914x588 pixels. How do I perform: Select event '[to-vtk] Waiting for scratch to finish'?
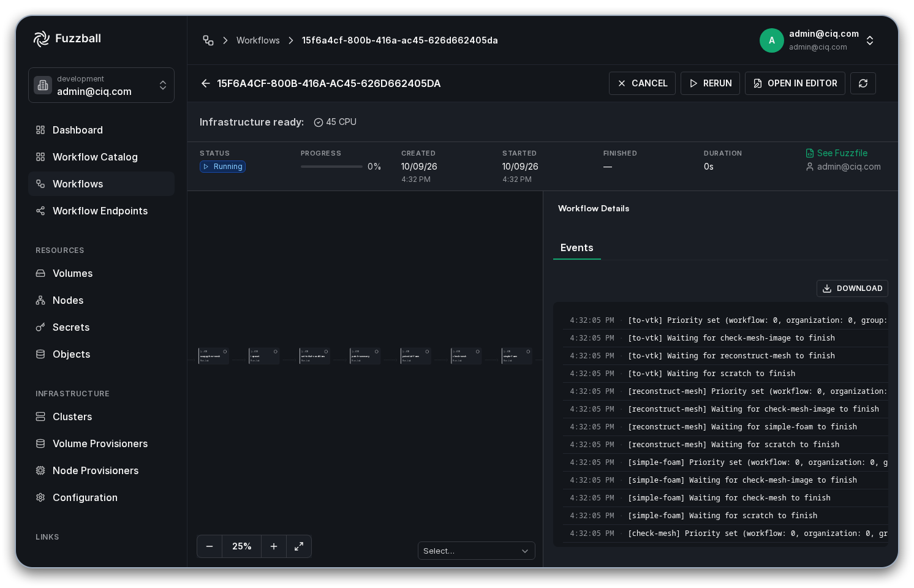(x=725, y=374)
